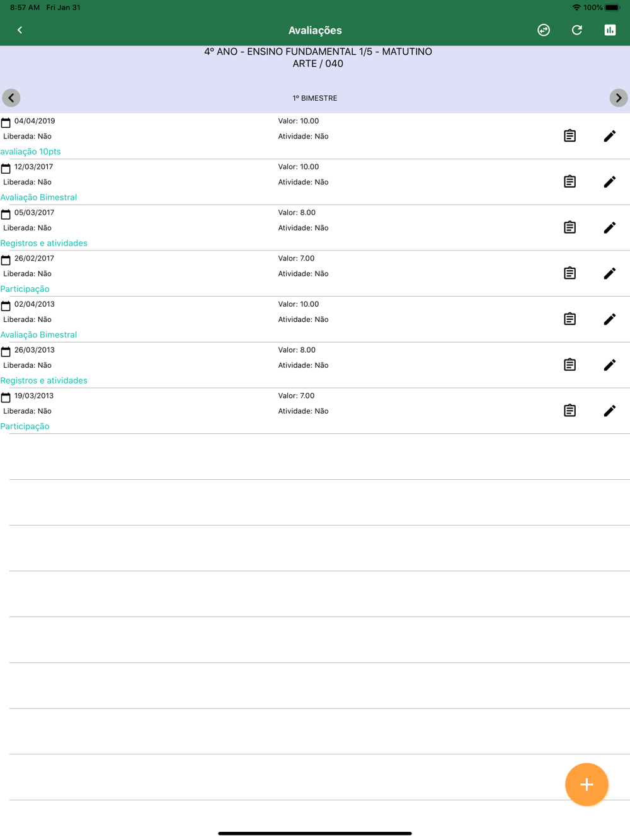The height and width of the screenshot is (840, 630).
Task: Go back using the header arrow
Action: point(20,30)
